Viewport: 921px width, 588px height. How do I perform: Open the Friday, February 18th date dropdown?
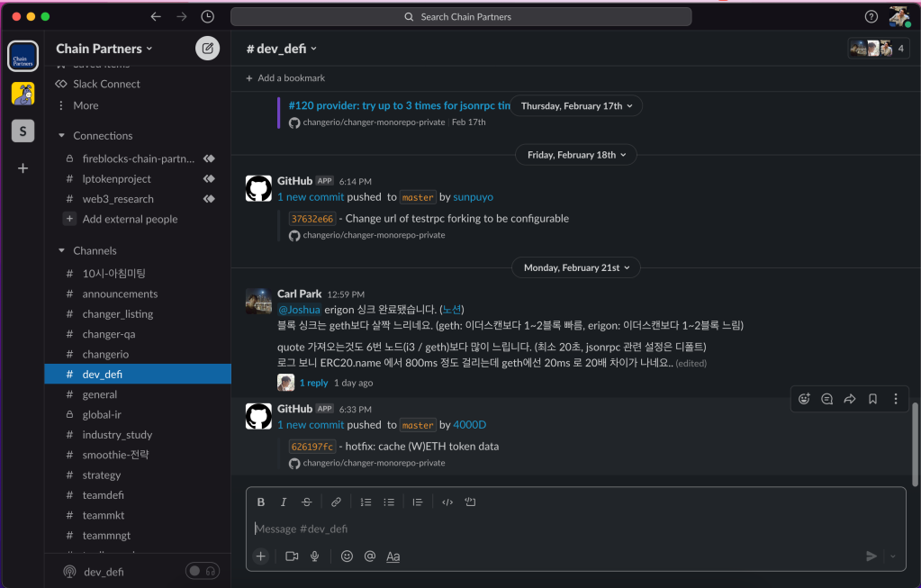[x=576, y=155]
